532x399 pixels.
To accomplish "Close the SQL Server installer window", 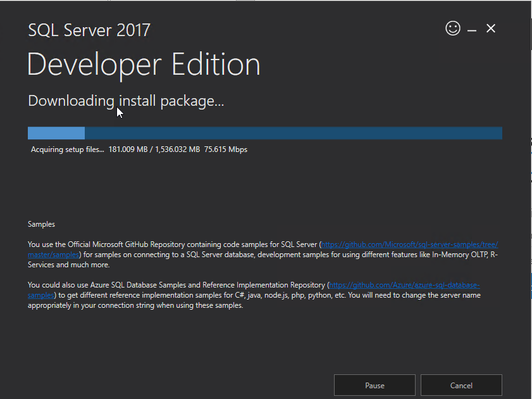I will (491, 28).
